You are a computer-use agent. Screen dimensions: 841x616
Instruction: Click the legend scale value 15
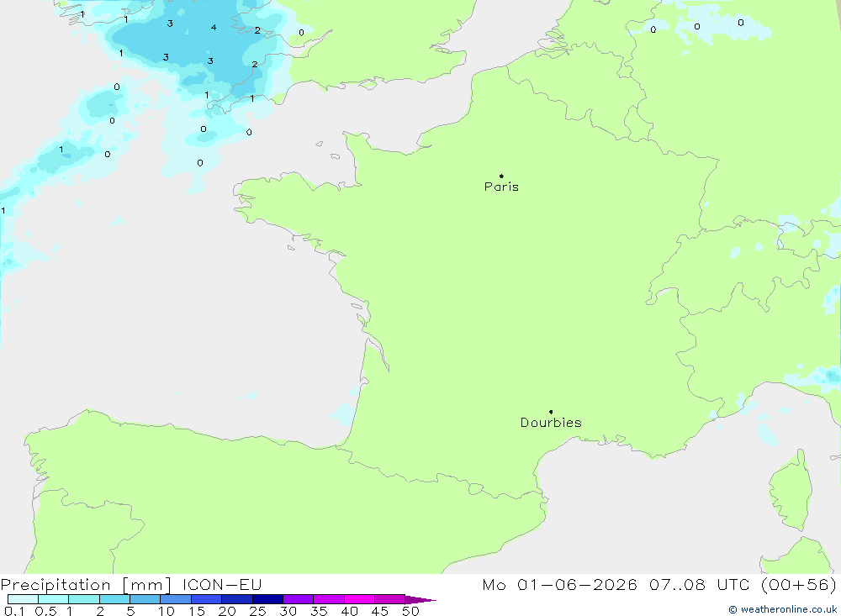point(197,611)
